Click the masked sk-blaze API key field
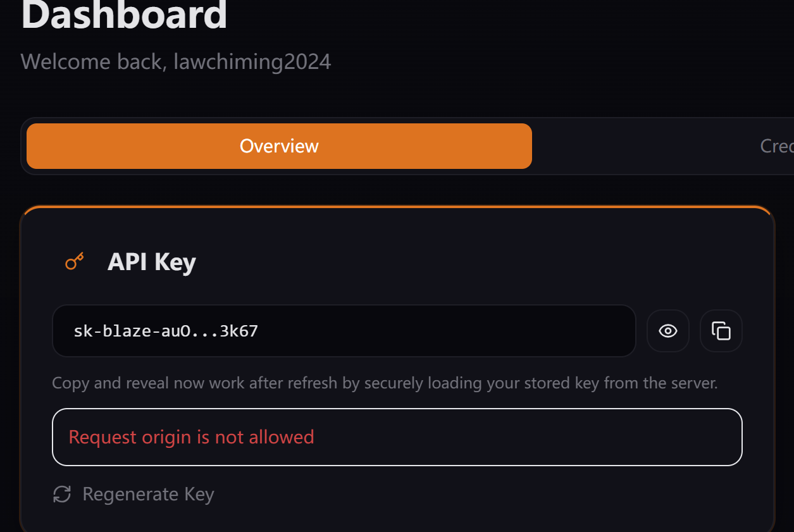This screenshot has height=532, width=794. tap(344, 331)
